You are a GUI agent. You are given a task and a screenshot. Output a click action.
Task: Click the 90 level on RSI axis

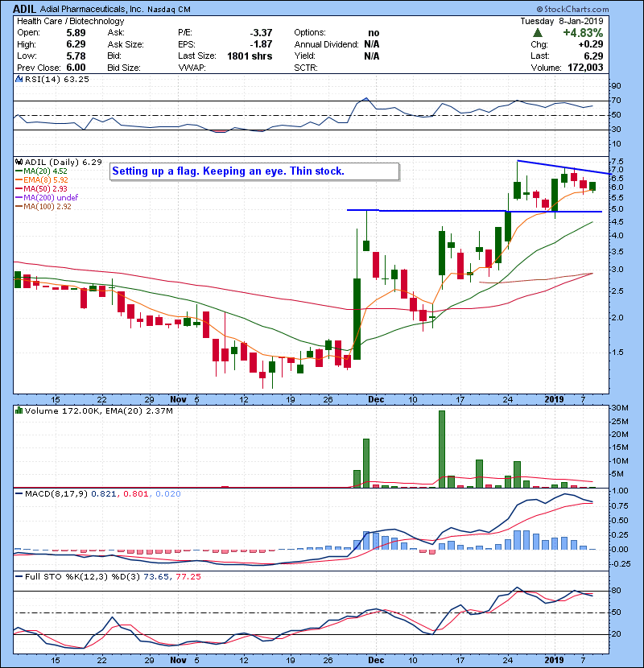pos(617,86)
